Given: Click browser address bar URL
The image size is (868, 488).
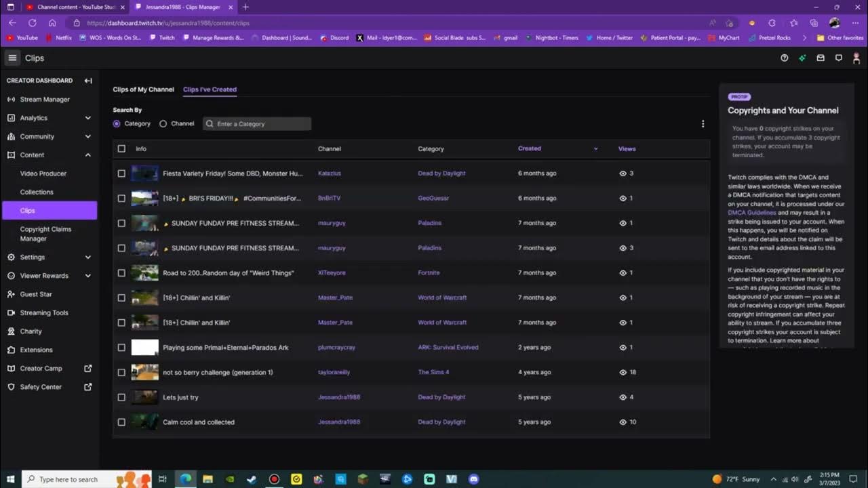Looking at the screenshot, I should pos(168,23).
